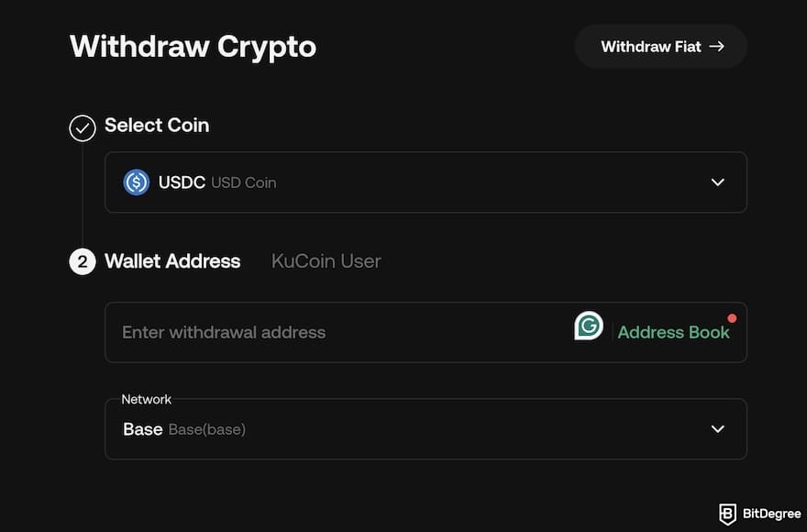Viewport: 807px width, 532px height.
Task: Click the withdrawal address input field
Action: pos(275,332)
